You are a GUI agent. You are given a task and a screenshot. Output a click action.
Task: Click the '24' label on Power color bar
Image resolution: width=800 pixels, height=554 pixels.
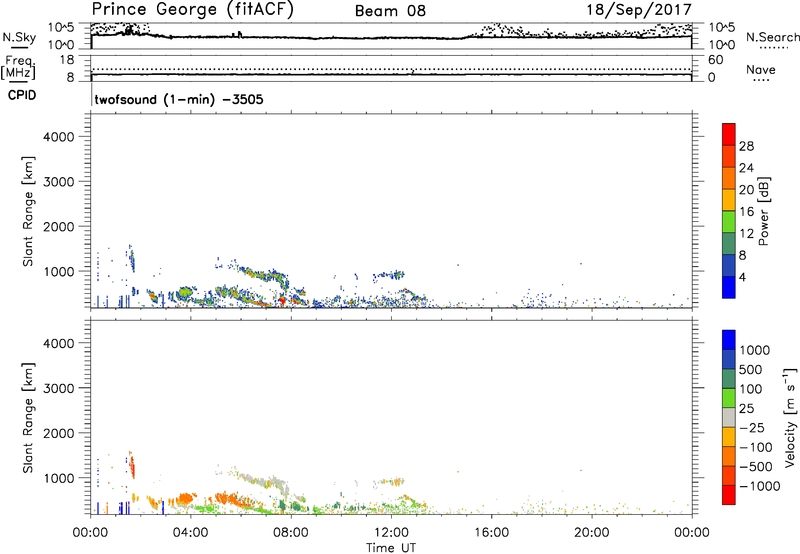pyautogui.click(x=746, y=168)
